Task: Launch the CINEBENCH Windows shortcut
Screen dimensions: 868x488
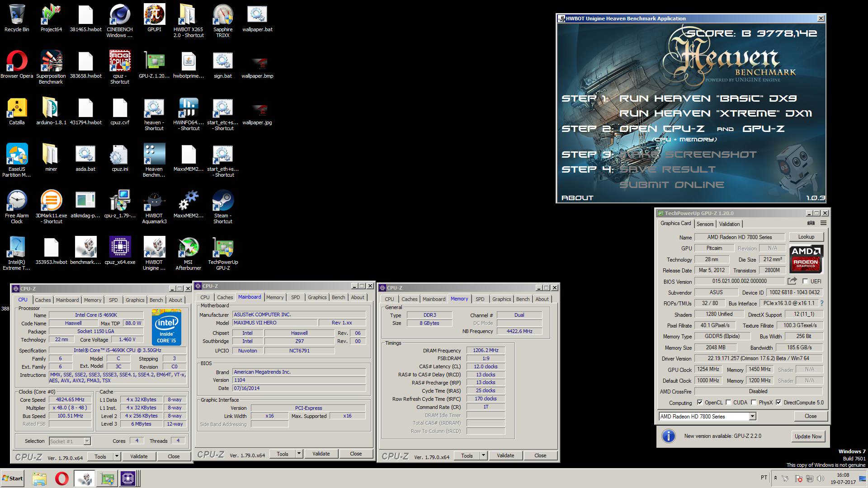Action: 120,21
